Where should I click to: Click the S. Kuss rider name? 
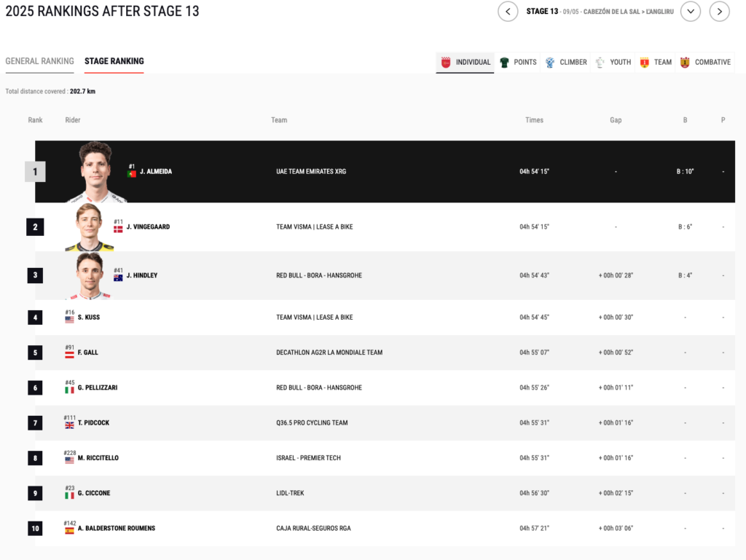(x=88, y=318)
